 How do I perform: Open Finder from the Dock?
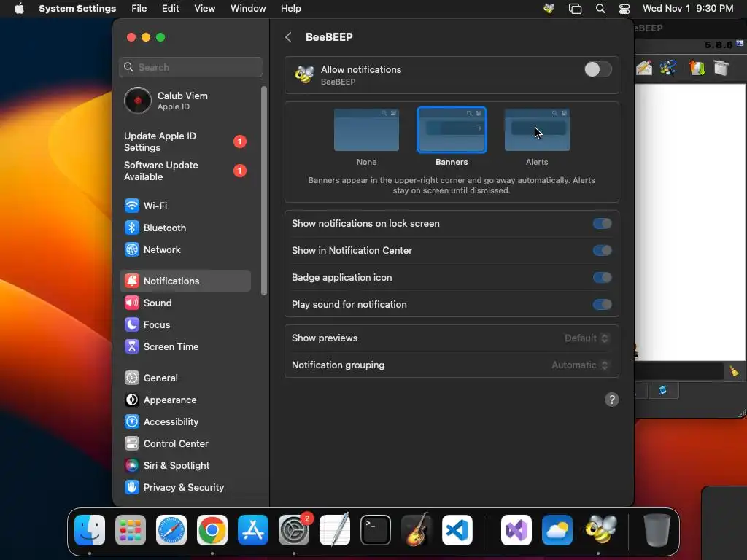90,529
